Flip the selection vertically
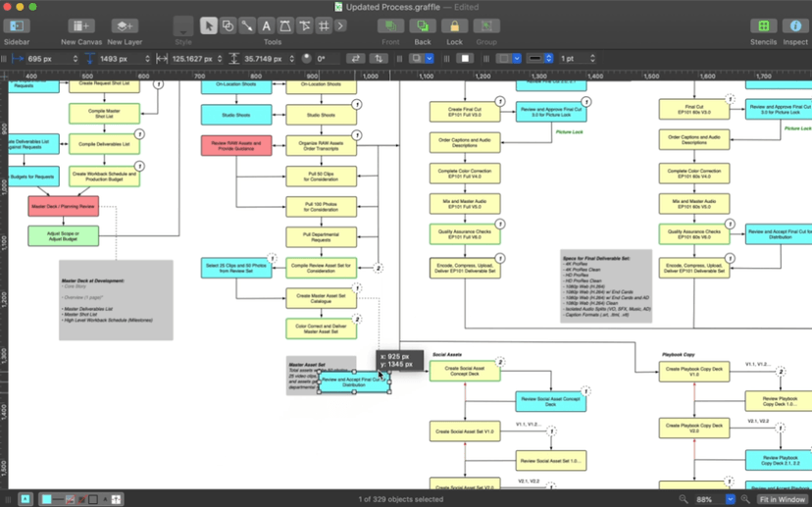The width and height of the screenshot is (812, 507). click(379, 59)
